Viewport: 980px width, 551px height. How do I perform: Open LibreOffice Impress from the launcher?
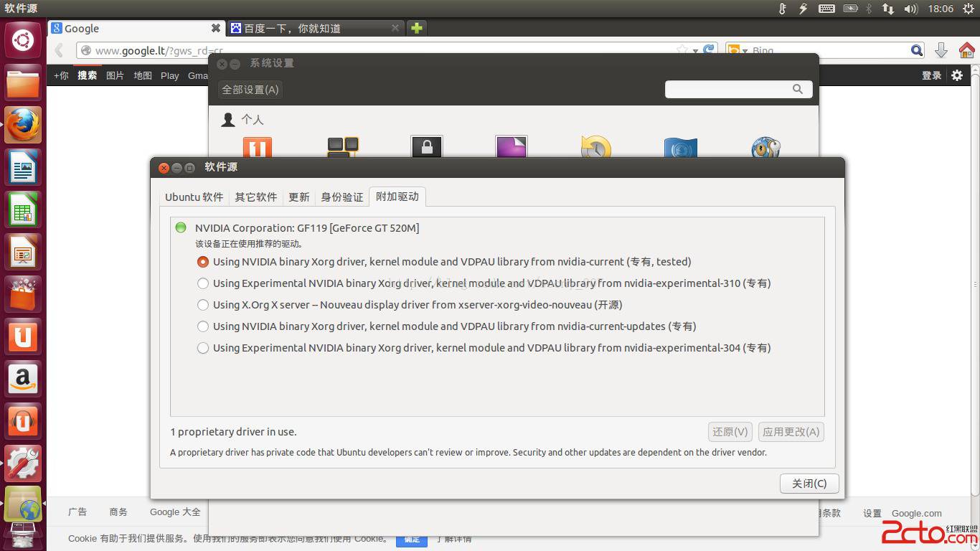point(23,253)
